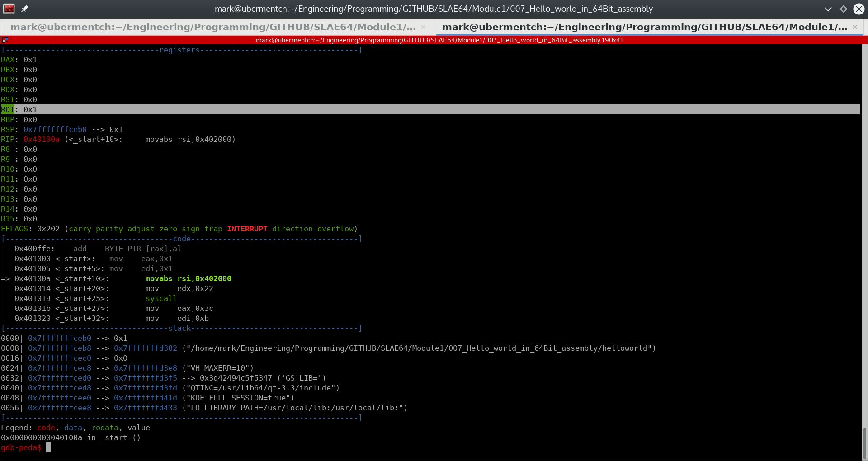Viewport: 868px width, 461px height.
Task: Select the R11: 0x0 register line
Action: click(19, 179)
